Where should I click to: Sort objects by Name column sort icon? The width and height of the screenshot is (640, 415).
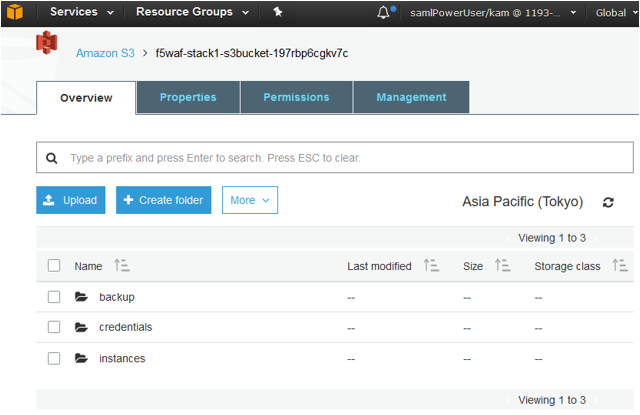pos(122,266)
